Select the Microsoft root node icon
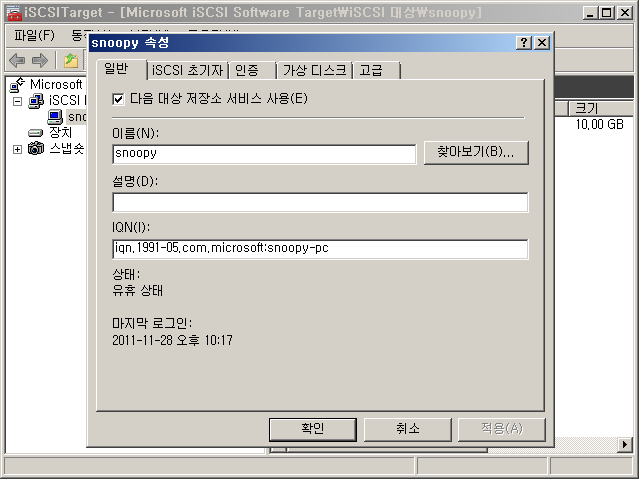The width and height of the screenshot is (639, 479). (x=17, y=85)
